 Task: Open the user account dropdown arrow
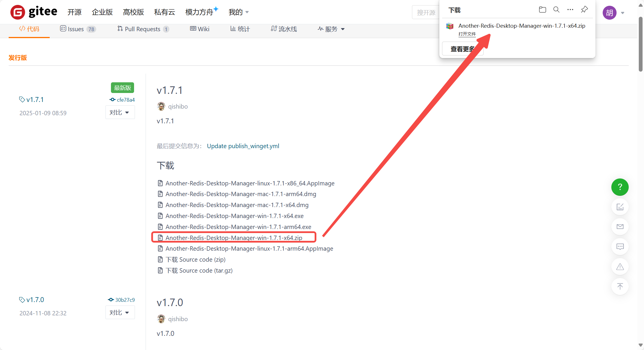623,13
